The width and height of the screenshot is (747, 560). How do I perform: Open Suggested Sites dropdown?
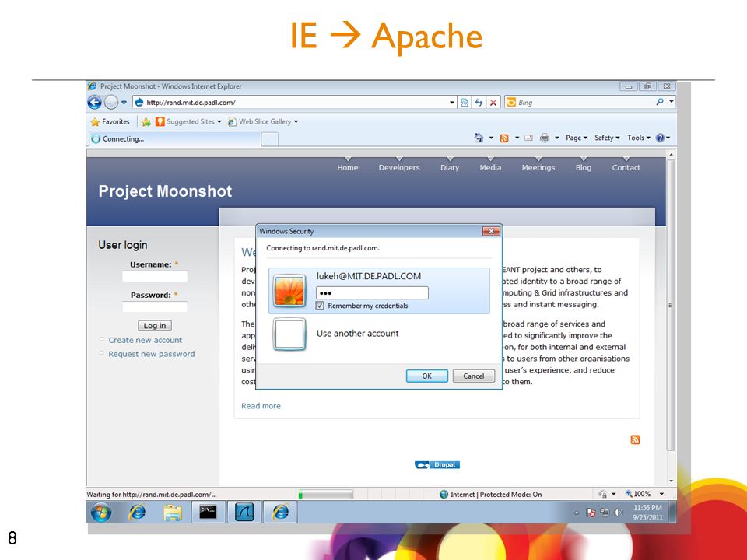click(188, 122)
